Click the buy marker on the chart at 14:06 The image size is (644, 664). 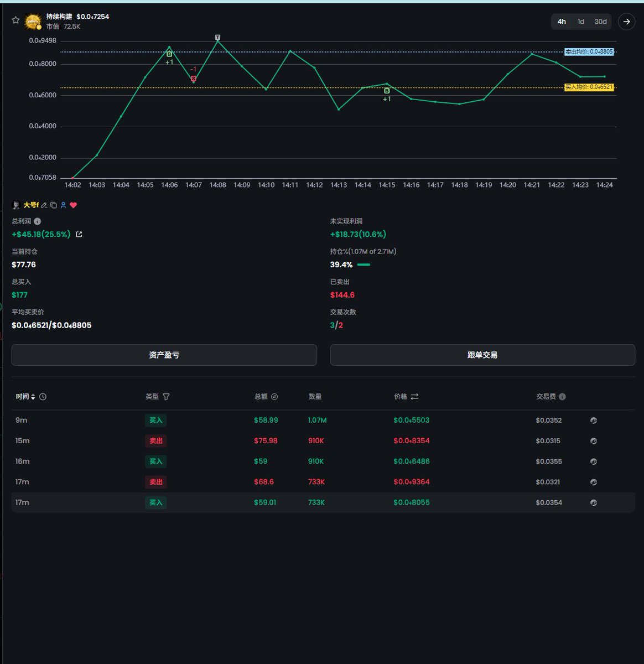169,54
